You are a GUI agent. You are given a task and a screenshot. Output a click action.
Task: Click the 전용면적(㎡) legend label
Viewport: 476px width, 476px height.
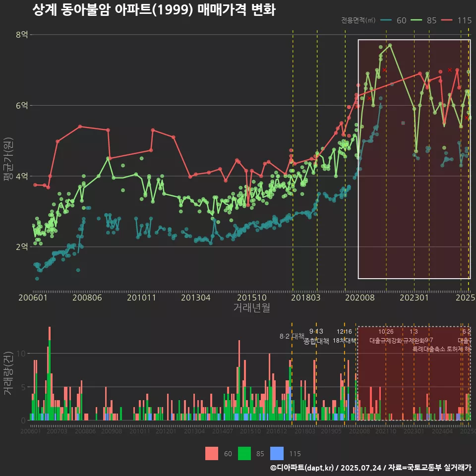tap(358, 20)
